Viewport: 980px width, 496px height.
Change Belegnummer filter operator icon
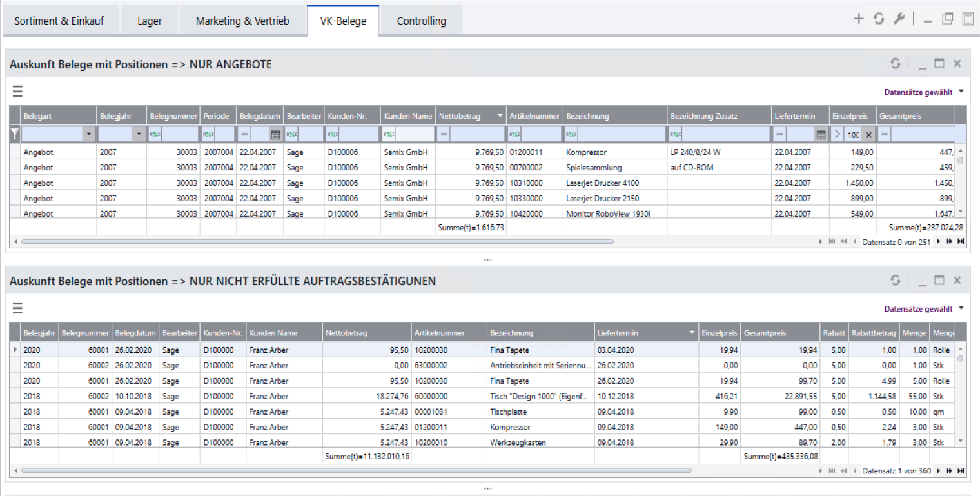click(155, 134)
